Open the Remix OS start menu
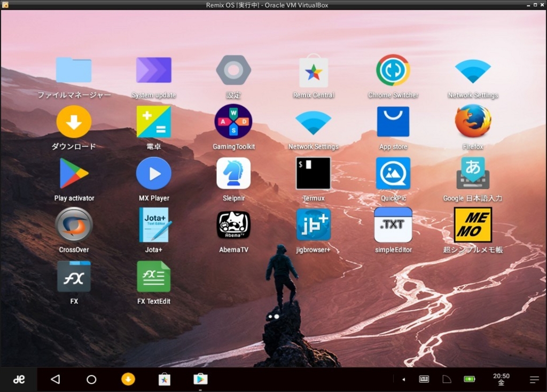The height and width of the screenshot is (392, 547). pos(19,379)
